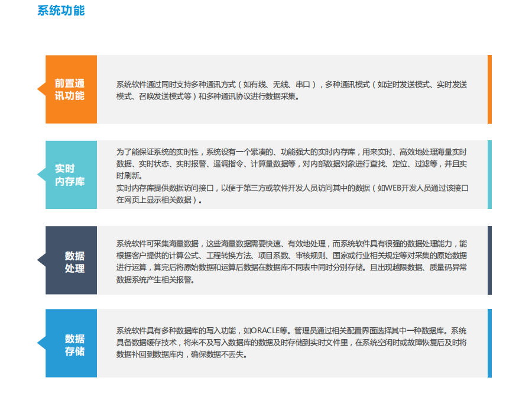Click the paragraph starting 系统软件可采集海量数据
This screenshot has width=532, height=406.
click(291, 262)
